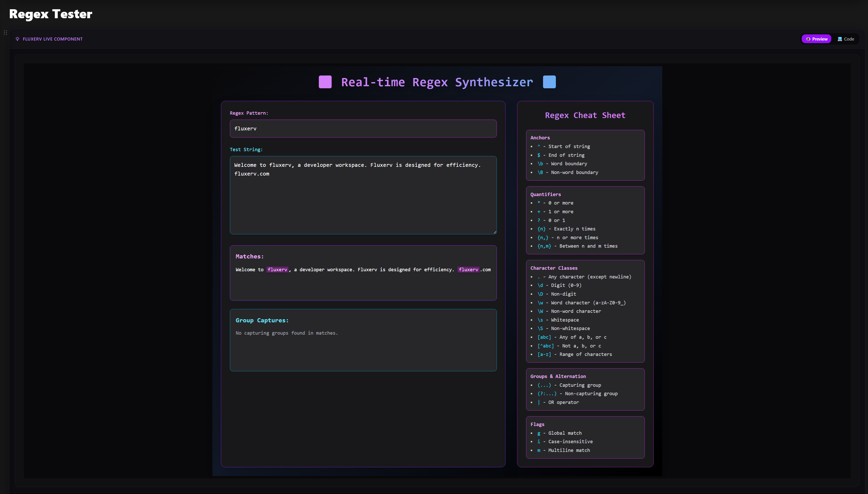This screenshot has width=868, height=494.
Task: Click the 'Group Captures:' heading
Action: tap(262, 320)
